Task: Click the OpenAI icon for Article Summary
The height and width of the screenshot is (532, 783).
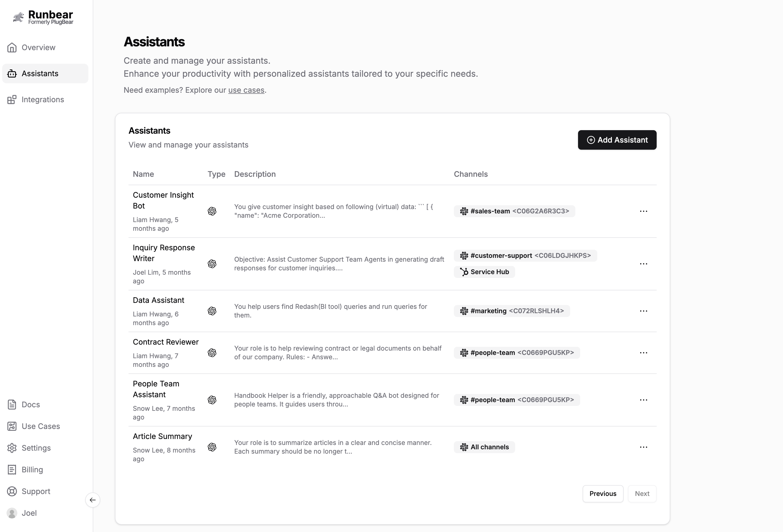Action: 212,447
